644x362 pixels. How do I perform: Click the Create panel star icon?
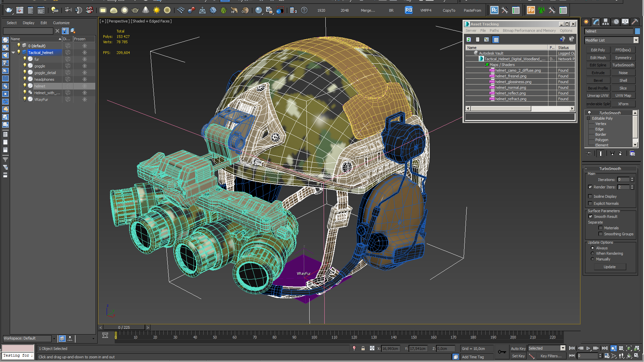(586, 22)
